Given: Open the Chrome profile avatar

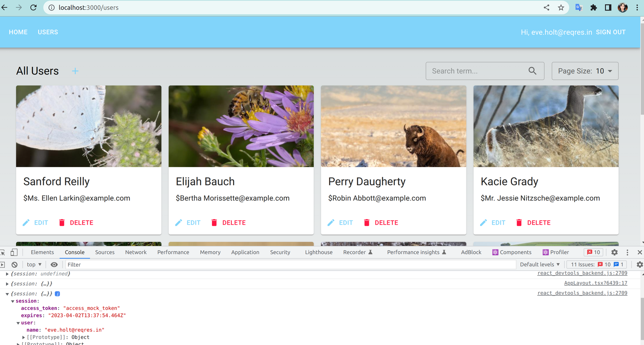Looking at the screenshot, I should [x=623, y=7].
